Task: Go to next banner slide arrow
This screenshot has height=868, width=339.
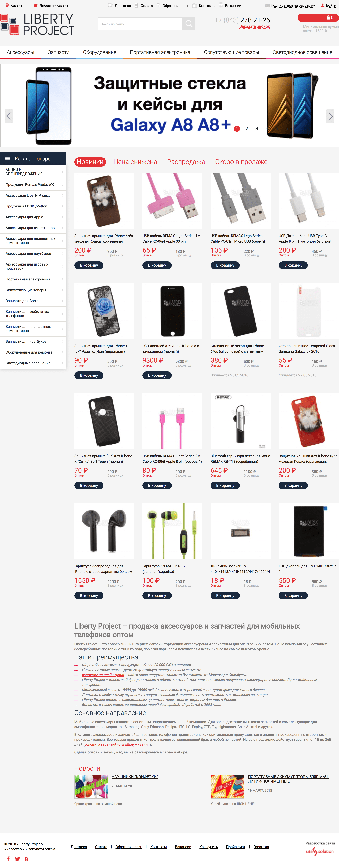Action: click(330, 116)
